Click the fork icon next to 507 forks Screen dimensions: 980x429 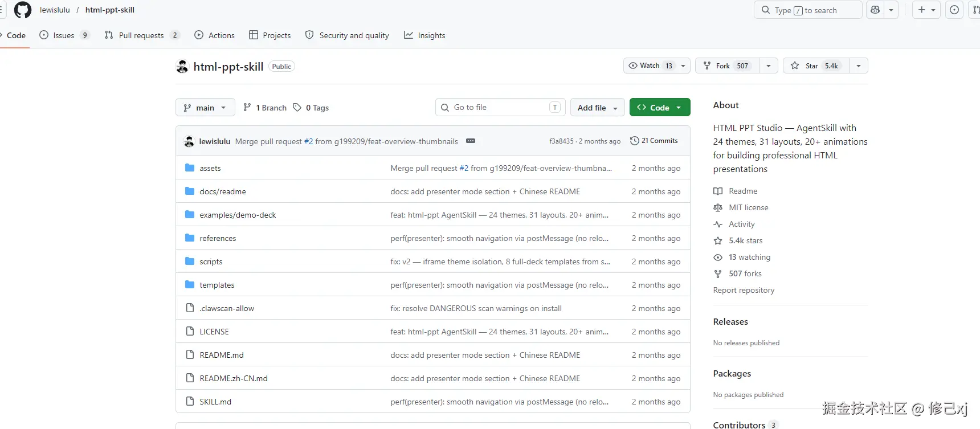718,273
